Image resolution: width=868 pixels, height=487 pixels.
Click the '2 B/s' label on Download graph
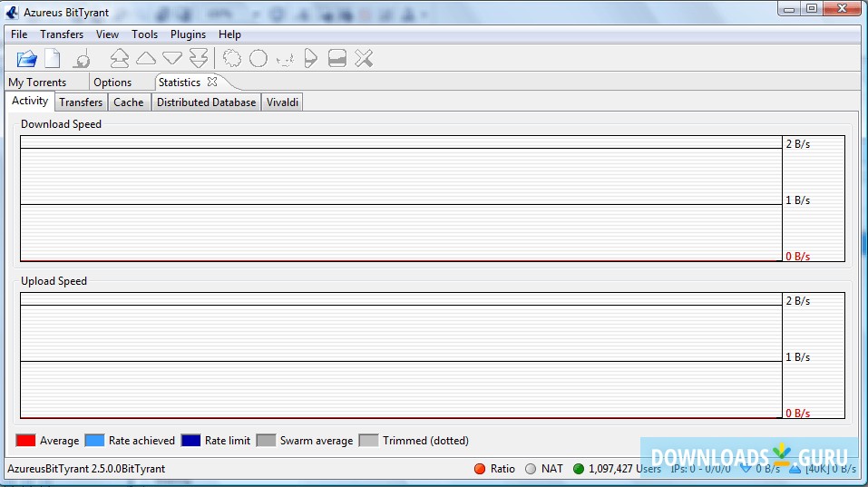coord(797,144)
